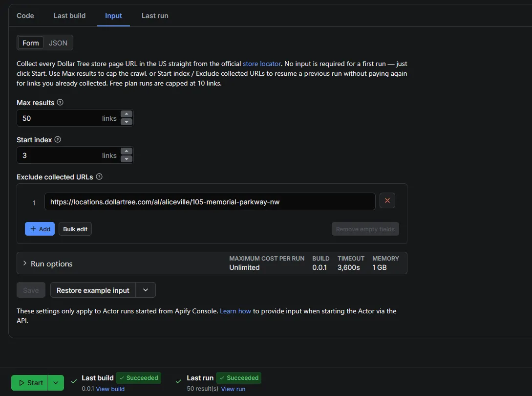Show help for Max results

tap(60, 102)
